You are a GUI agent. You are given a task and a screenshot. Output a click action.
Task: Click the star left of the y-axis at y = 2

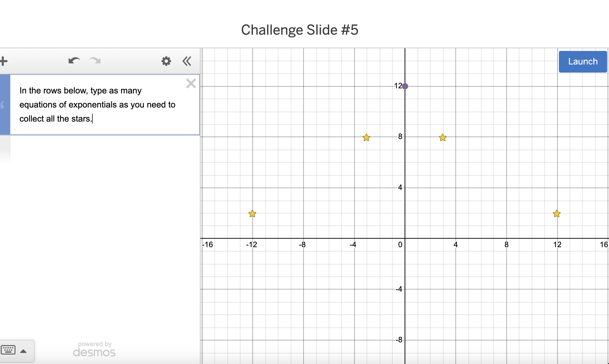(252, 214)
